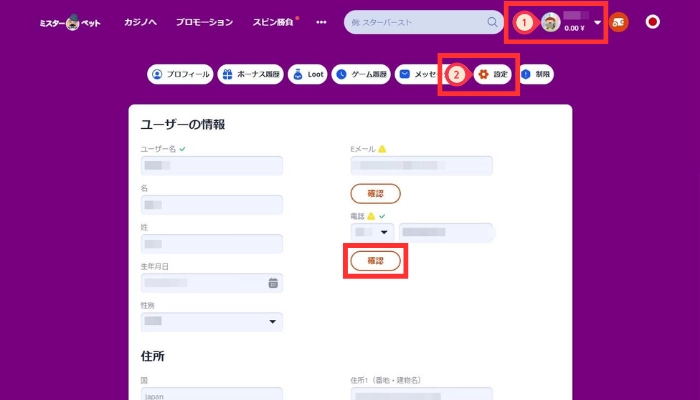The width and height of the screenshot is (700, 400).
Task: Open the プロフィール tab
Action: coord(180,74)
